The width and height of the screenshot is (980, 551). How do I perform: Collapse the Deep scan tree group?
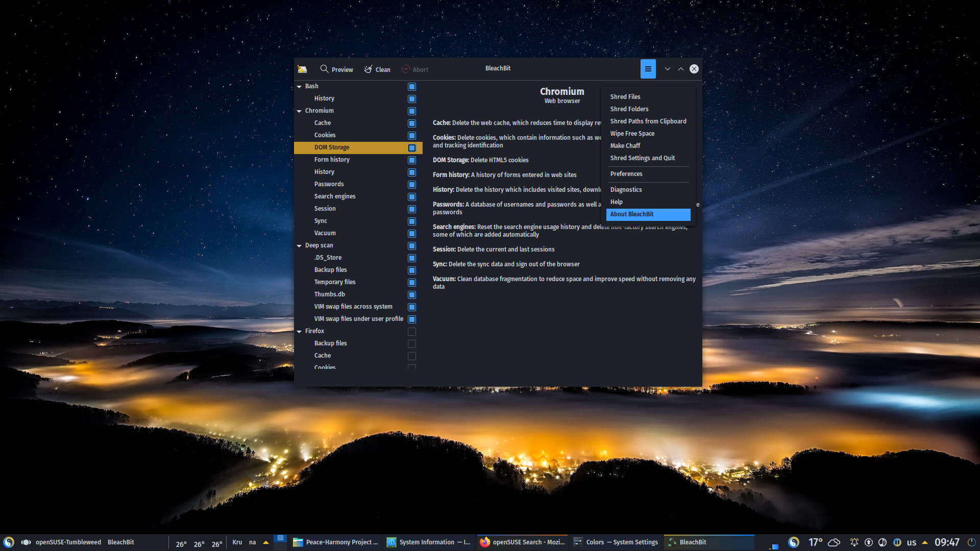299,246
